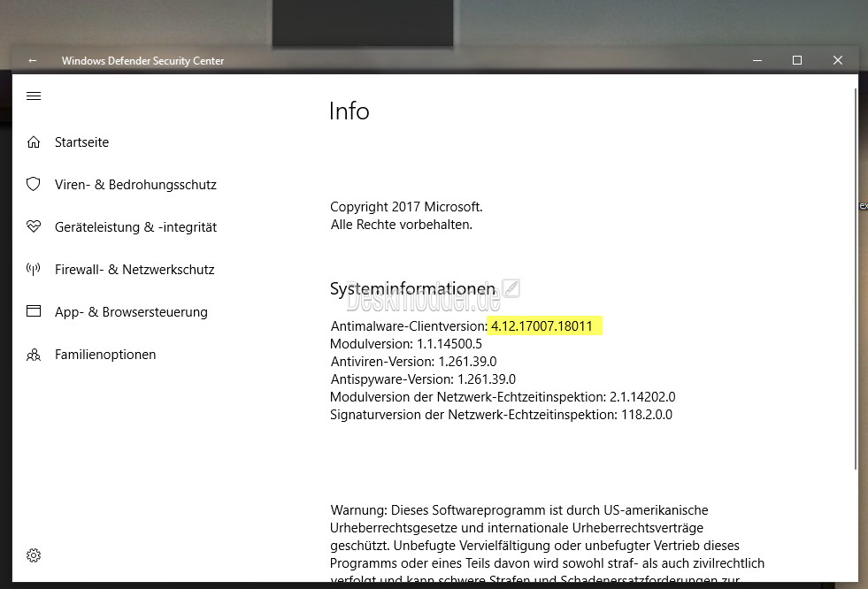Click Signaturversion der Netzwerk-Echtzeitinspektion line

[x=501, y=415]
